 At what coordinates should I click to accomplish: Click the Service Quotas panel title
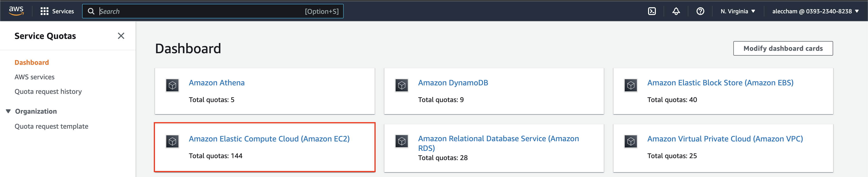click(x=45, y=36)
